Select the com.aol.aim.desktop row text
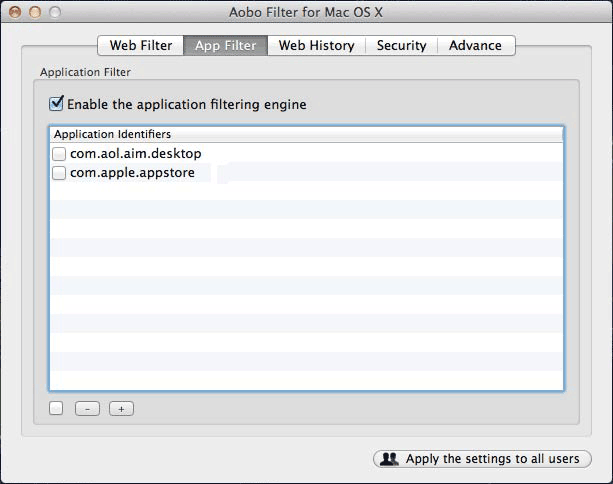The width and height of the screenshot is (613, 484). (x=136, y=154)
